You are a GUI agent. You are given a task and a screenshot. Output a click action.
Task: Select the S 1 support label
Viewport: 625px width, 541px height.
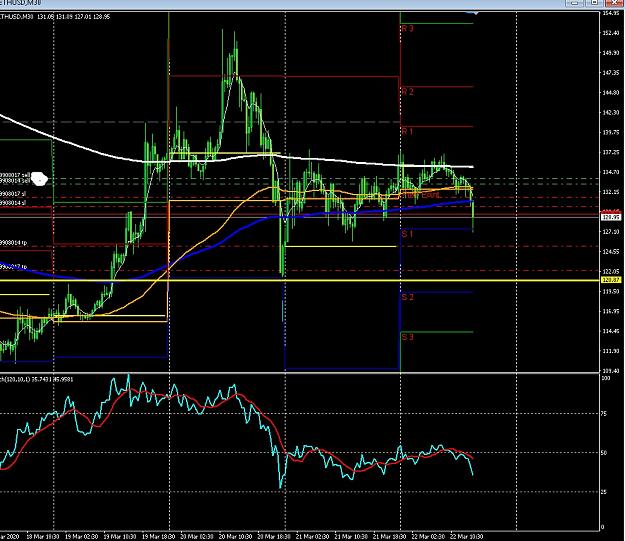click(407, 234)
